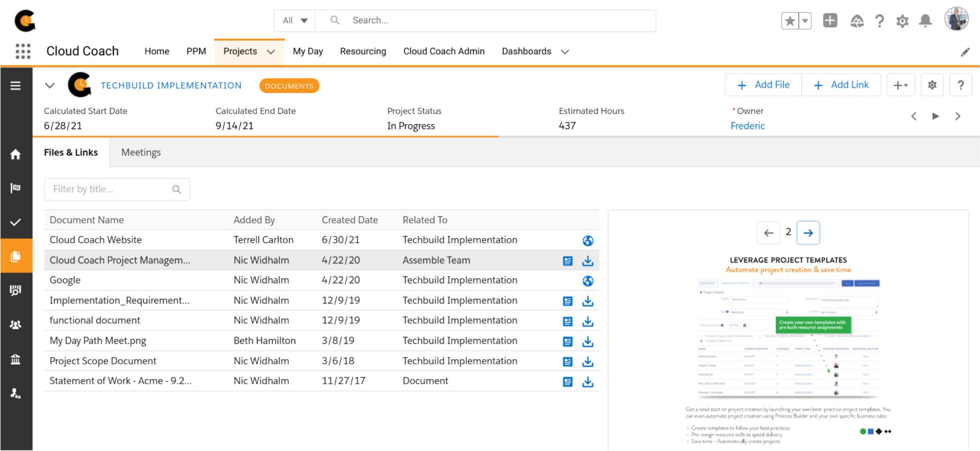980x451 pixels.
Task: Download Cloud Coach Project Managem... file
Action: tap(588, 261)
